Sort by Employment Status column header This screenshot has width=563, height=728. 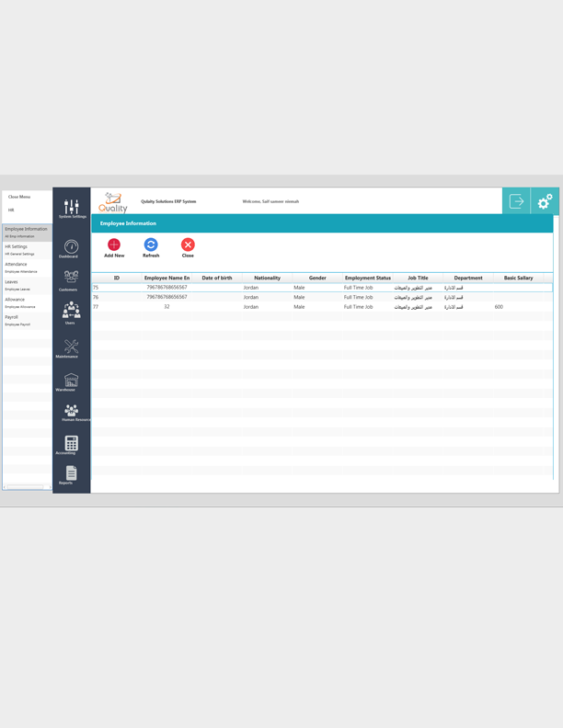367,278
